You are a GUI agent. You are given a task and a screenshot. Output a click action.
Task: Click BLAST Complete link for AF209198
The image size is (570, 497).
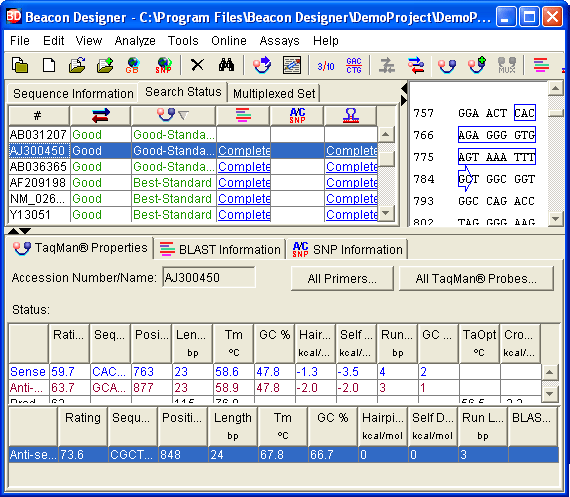pyautogui.click(x=244, y=183)
